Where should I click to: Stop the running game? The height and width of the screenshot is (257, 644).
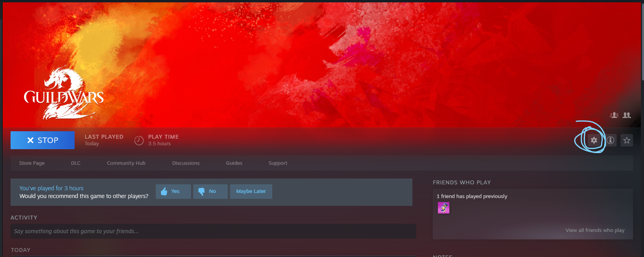pos(43,140)
